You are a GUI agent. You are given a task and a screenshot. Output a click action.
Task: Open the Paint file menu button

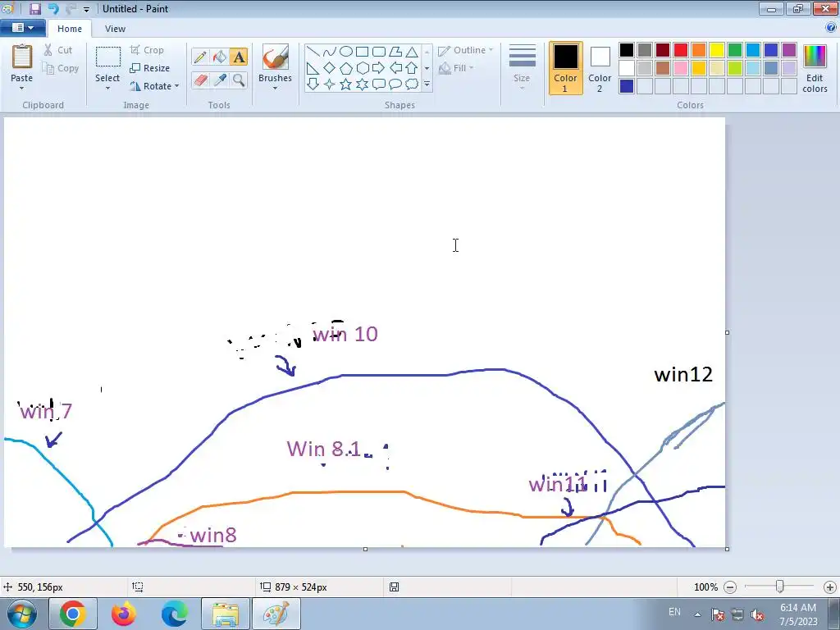(22, 27)
